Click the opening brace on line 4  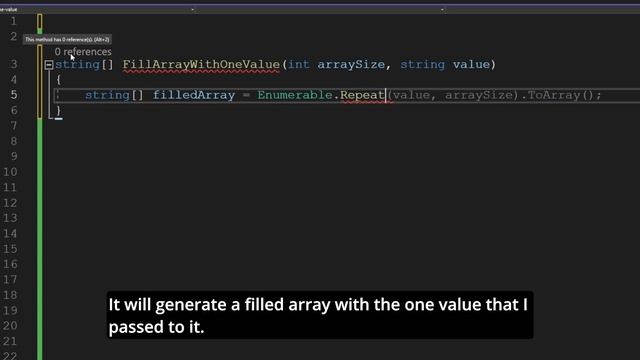coord(58,80)
